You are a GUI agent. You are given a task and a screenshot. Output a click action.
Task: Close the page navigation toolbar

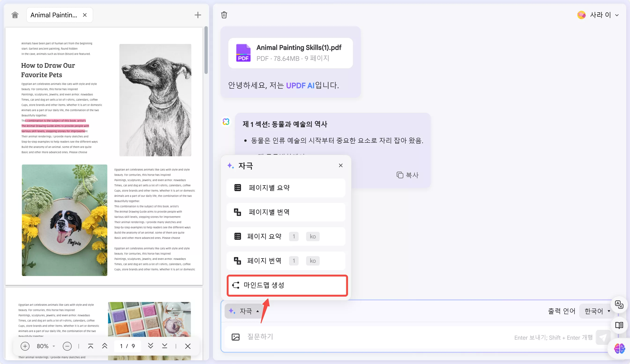click(x=188, y=346)
